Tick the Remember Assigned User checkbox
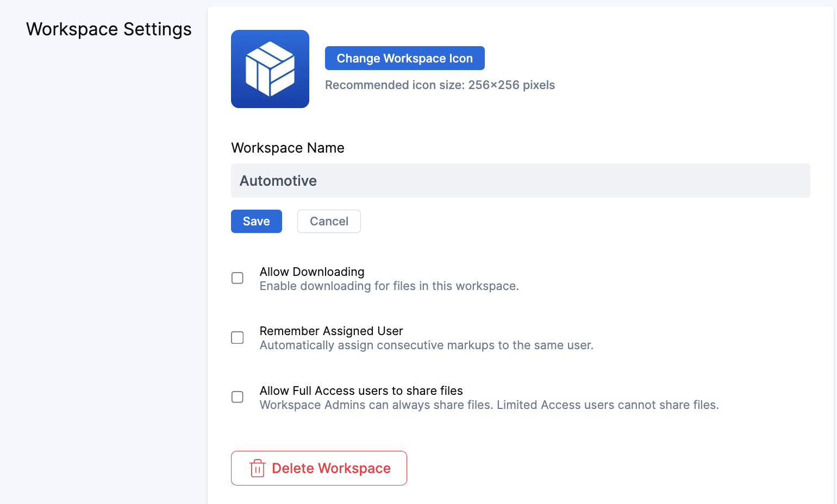The width and height of the screenshot is (837, 504). [x=238, y=338]
